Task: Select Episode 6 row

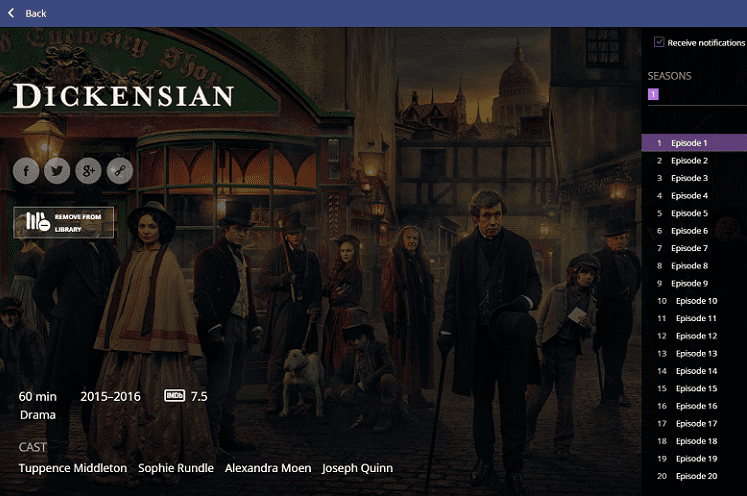Action: click(694, 231)
